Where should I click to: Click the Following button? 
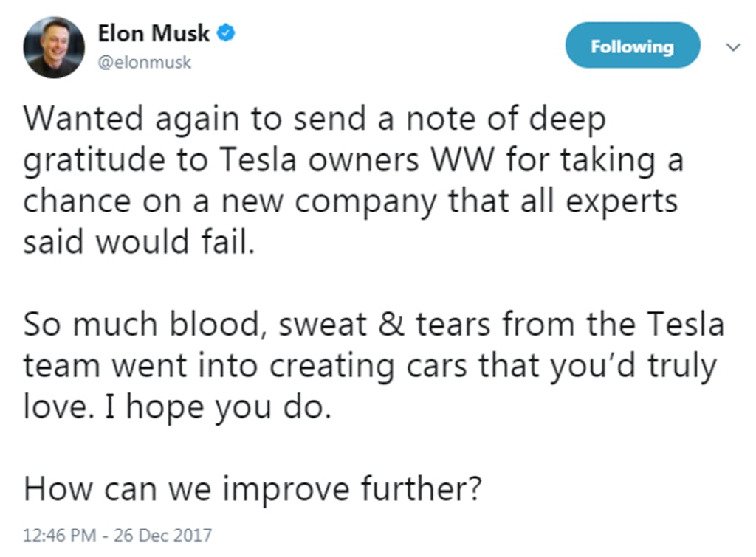(632, 46)
